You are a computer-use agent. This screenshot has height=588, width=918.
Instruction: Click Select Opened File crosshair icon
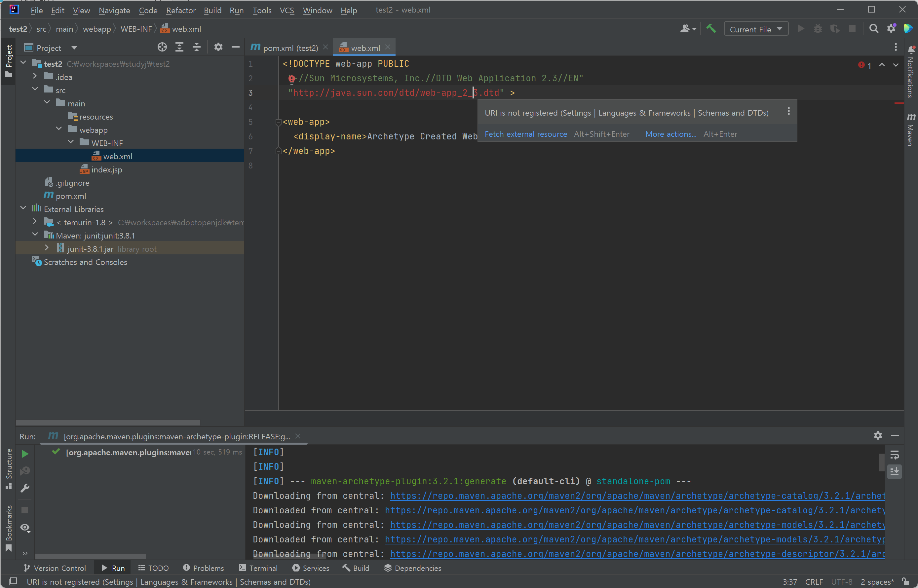(162, 47)
